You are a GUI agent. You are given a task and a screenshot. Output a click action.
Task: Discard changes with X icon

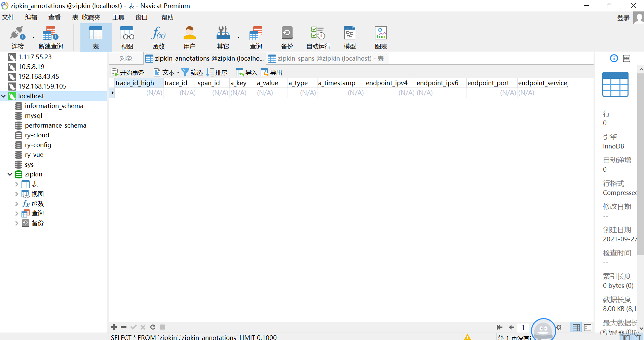[x=143, y=327]
